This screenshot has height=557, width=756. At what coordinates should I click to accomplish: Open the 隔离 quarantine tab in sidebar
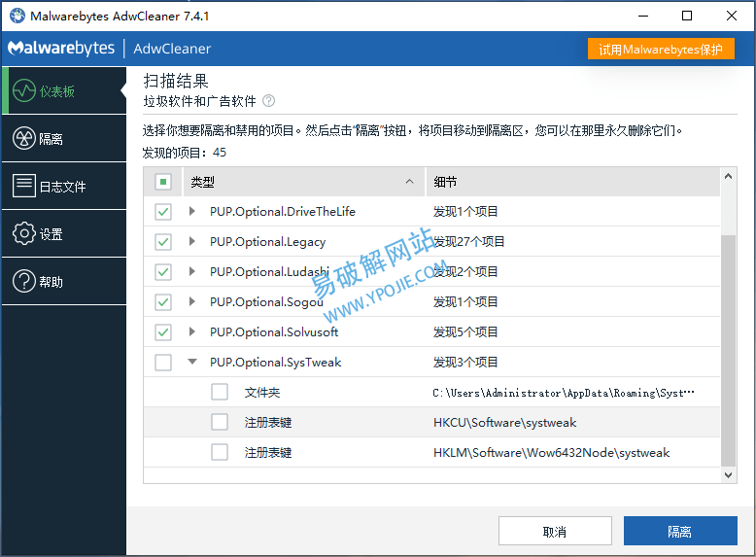(63, 138)
